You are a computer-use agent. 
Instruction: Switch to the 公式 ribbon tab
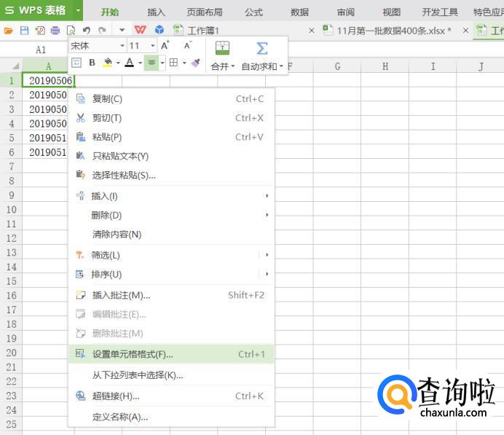(254, 12)
